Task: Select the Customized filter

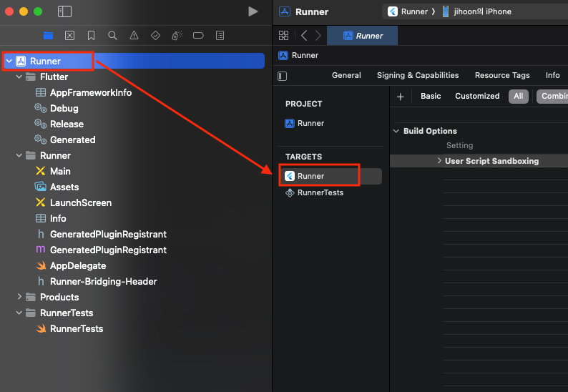Action: [x=477, y=96]
